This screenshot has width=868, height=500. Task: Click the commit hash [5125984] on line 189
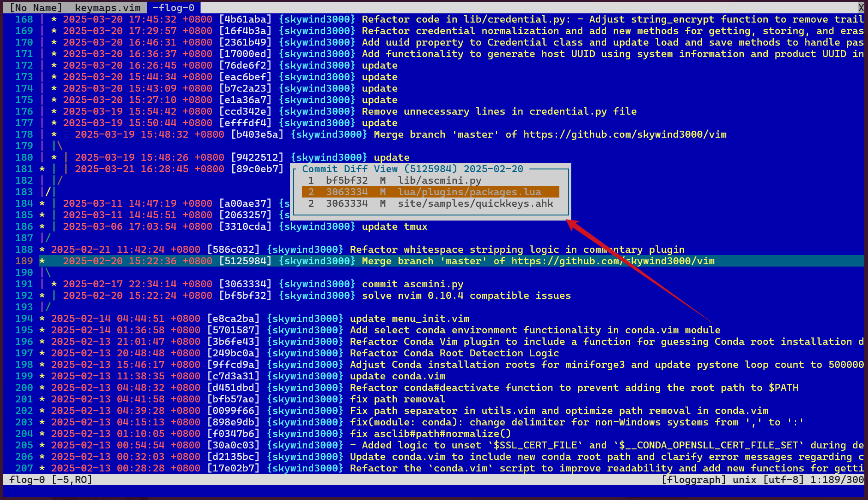point(245,261)
